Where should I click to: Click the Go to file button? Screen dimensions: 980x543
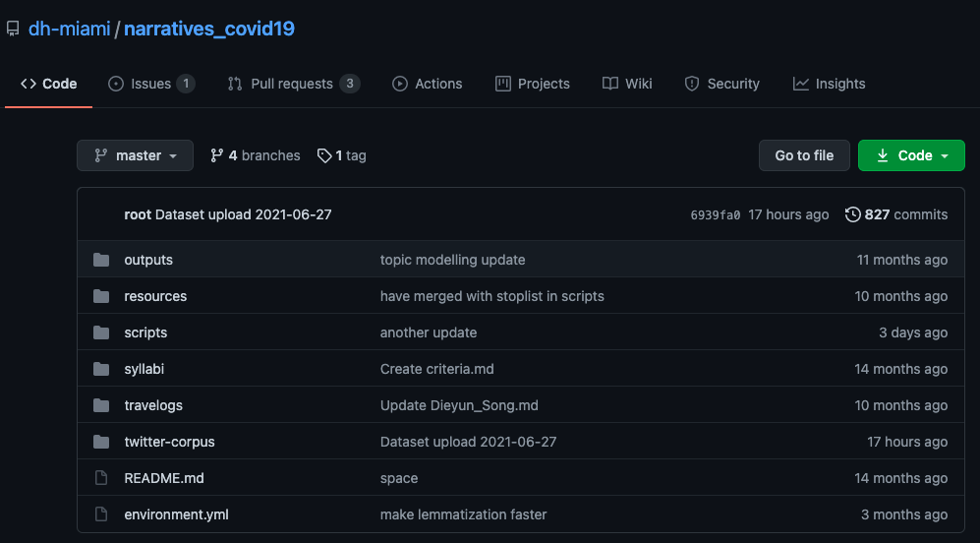(804, 155)
